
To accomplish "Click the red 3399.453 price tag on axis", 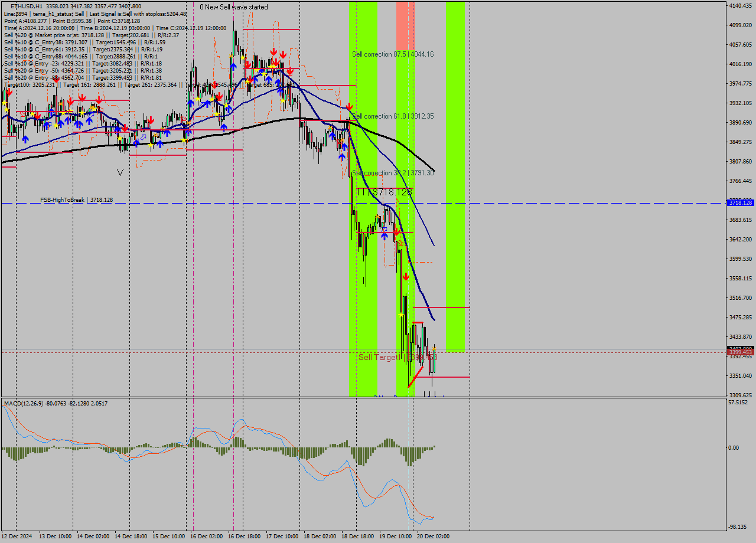I will pyautogui.click(x=741, y=352).
